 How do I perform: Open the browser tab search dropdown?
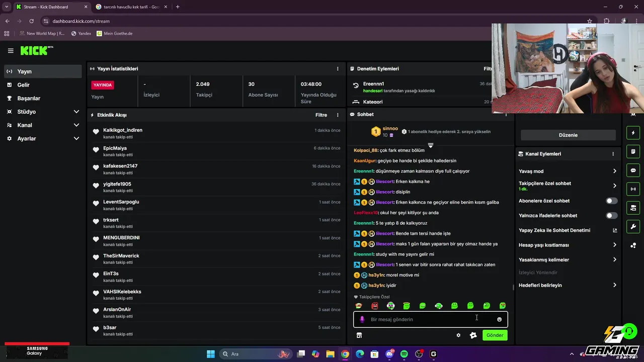pyautogui.click(x=7, y=7)
